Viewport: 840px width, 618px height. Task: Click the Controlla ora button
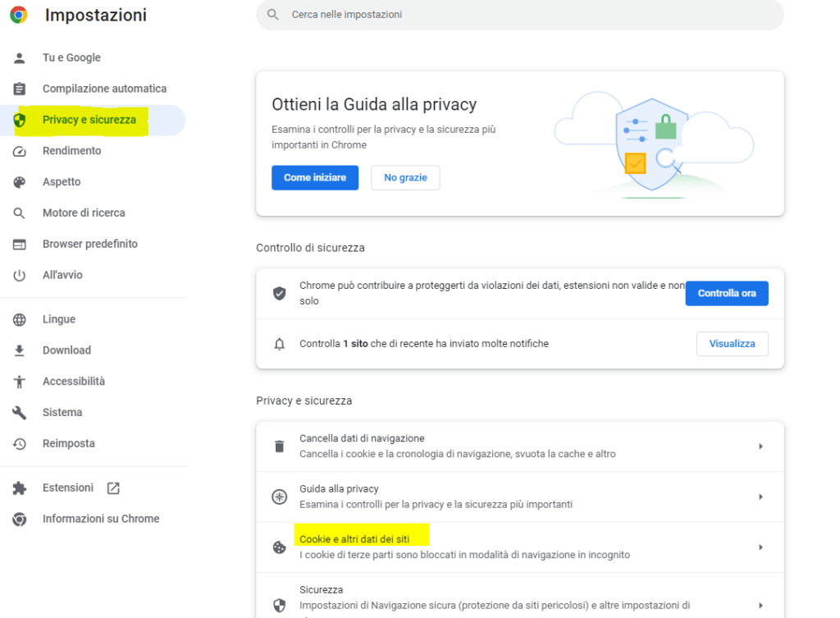(727, 294)
